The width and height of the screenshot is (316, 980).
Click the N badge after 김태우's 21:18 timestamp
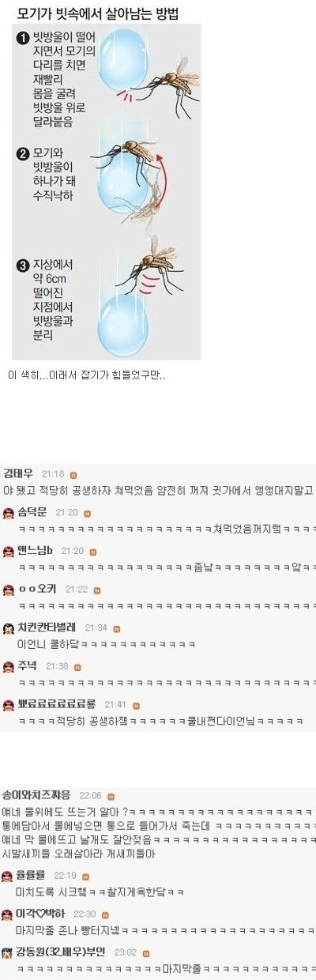tap(73, 474)
